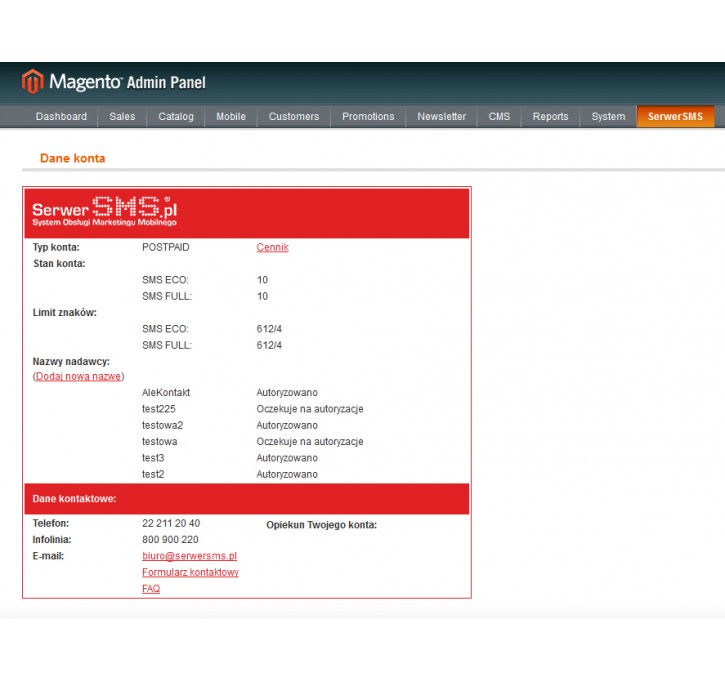
Task: Open the System menu
Action: [608, 116]
